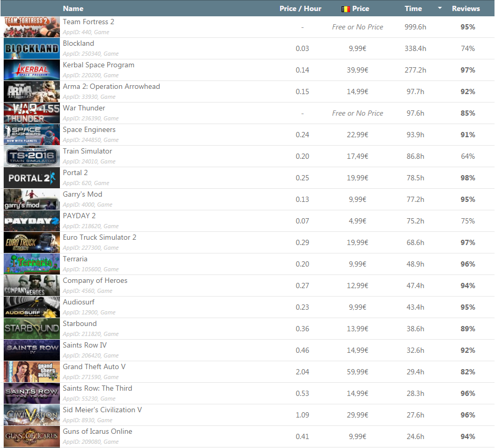Open the Saints Row IV thumbnail
Viewport: 495px width, 448px height.
[32, 350]
